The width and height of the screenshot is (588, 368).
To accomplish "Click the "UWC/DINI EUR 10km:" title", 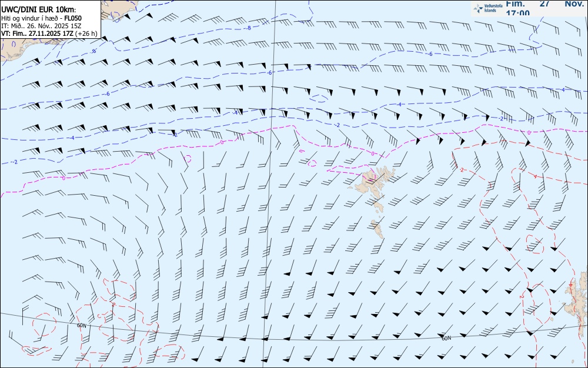I will (x=39, y=10).
